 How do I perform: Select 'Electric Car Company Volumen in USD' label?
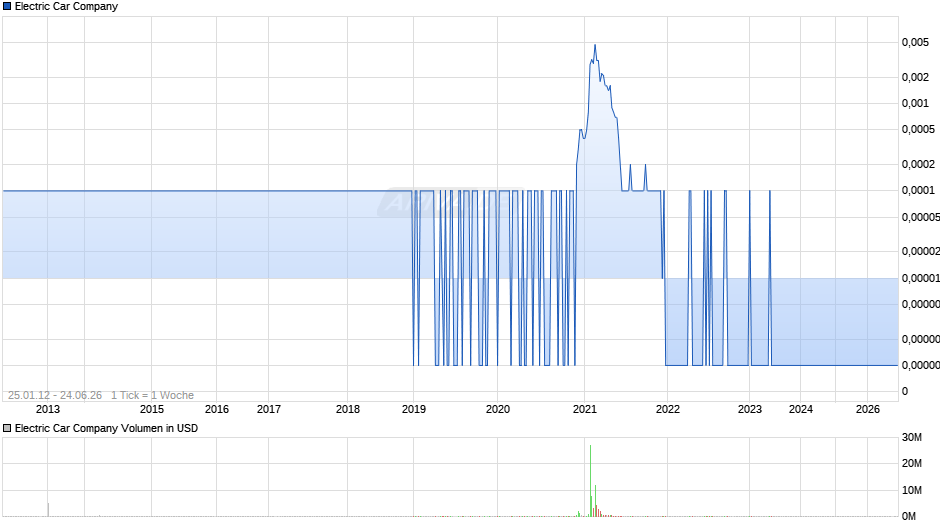(x=106, y=428)
